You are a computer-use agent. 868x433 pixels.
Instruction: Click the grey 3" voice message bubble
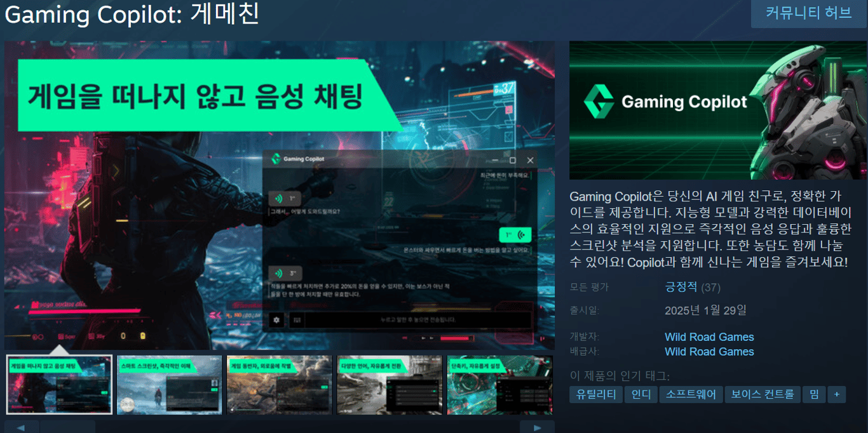pyautogui.click(x=284, y=274)
